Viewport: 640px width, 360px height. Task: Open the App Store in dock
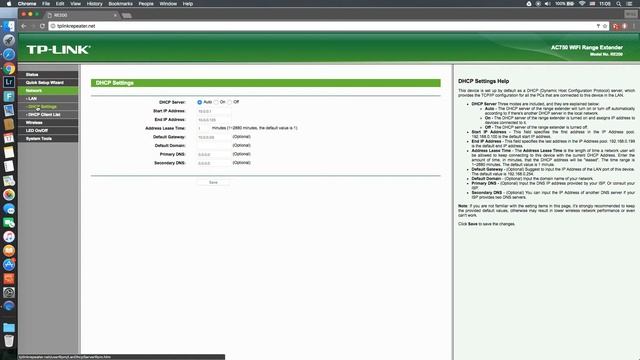[9, 264]
